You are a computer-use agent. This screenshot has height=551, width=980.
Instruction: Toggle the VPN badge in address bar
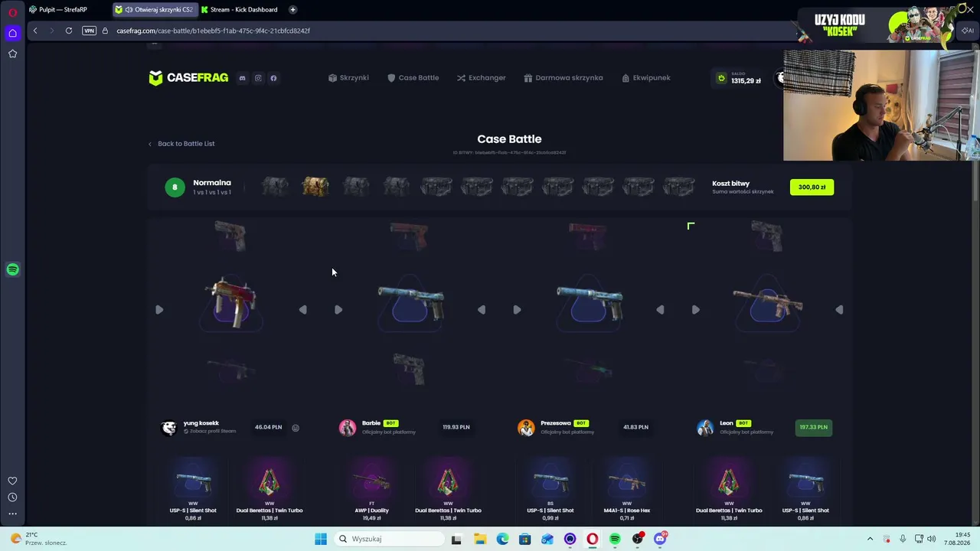[89, 31]
